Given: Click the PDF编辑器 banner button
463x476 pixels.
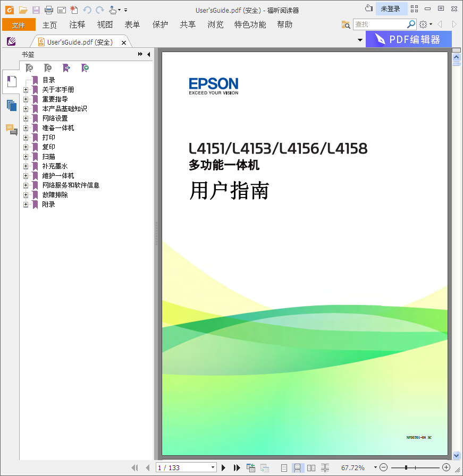Looking at the screenshot, I should [x=408, y=39].
